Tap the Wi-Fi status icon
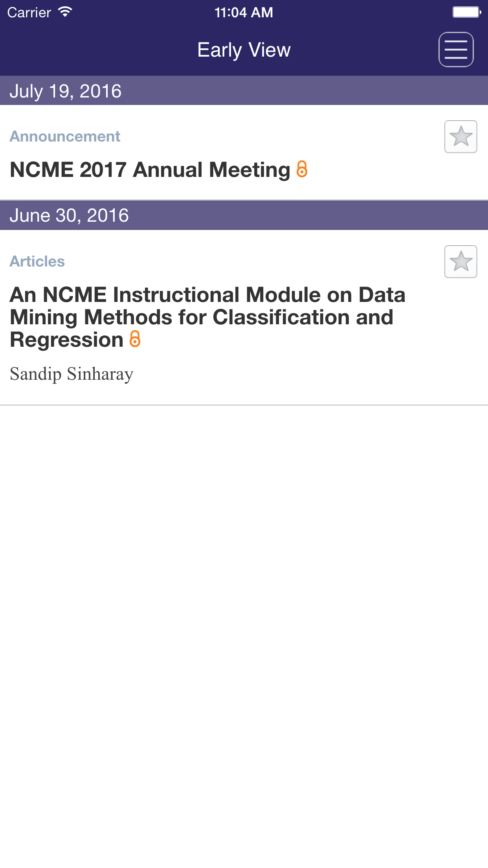This screenshot has height=868, width=488. click(65, 12)
